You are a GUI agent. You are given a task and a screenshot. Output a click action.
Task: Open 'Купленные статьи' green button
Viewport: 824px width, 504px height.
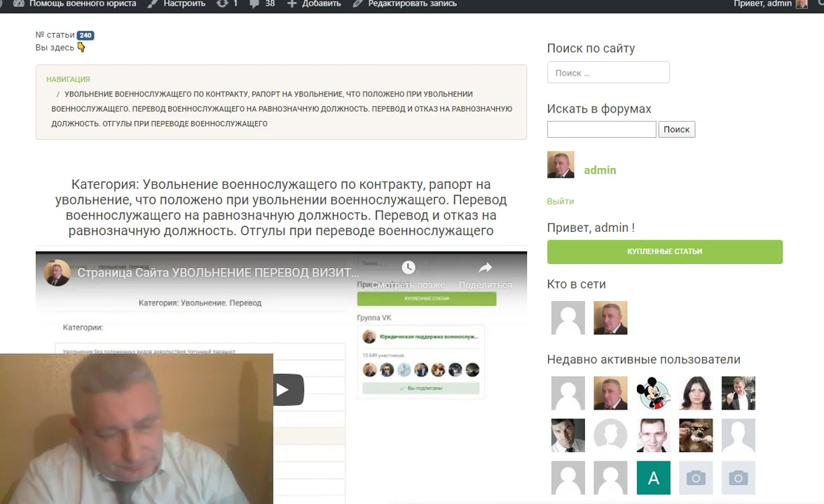(664, 251)
